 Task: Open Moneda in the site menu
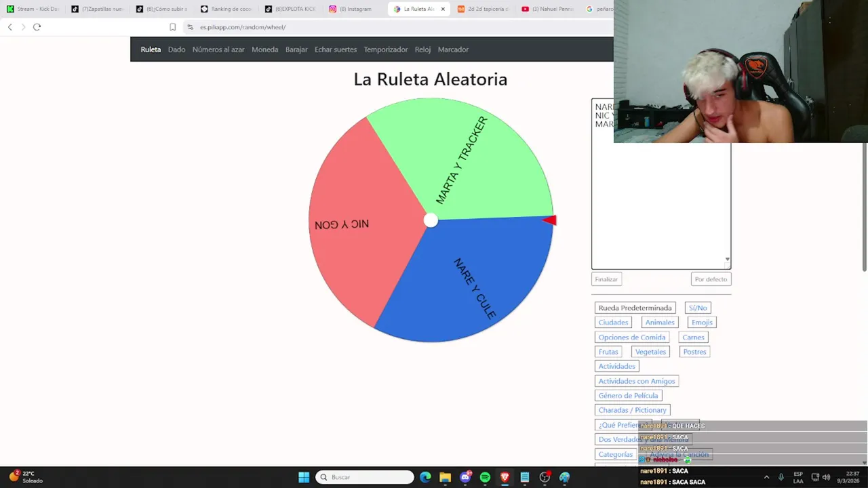click(264, 49)
